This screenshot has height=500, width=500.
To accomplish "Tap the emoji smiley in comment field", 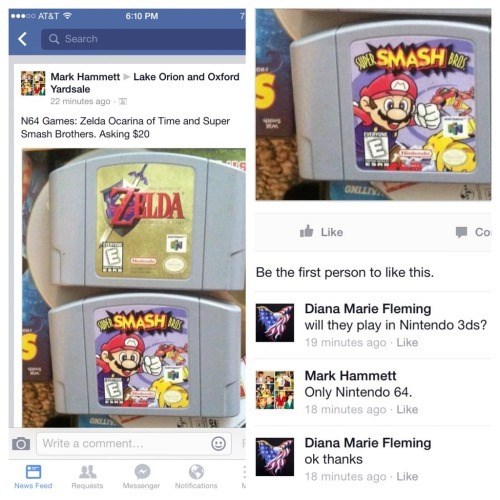I will [x=218, y=444].
